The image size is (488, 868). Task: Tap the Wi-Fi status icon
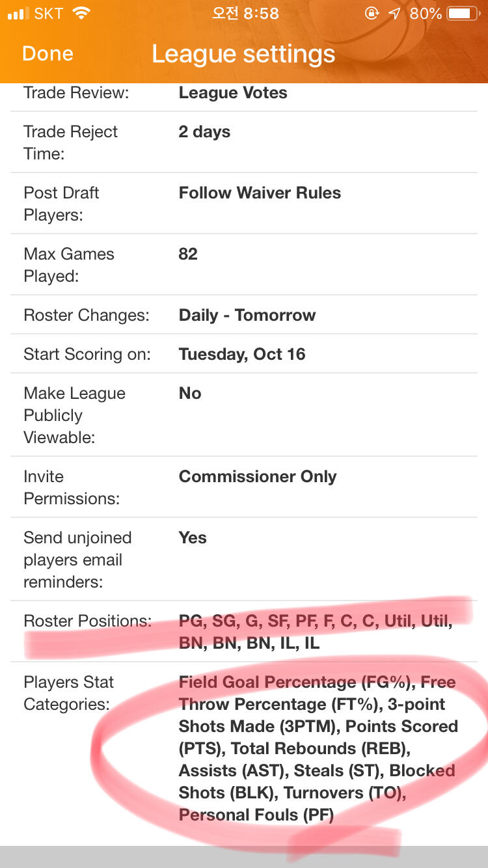point(81,14)
